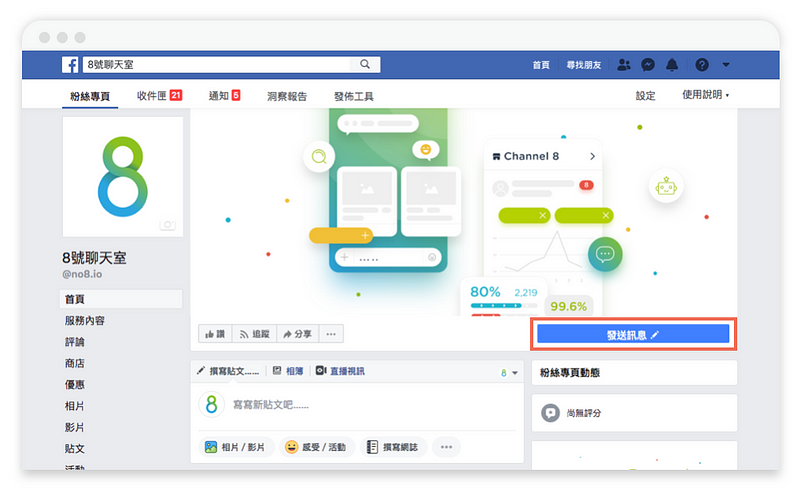The height and width of the screenshot is (500, 800).
Task: Click the 相片 / 影片 button
Action: pos(236,447)
